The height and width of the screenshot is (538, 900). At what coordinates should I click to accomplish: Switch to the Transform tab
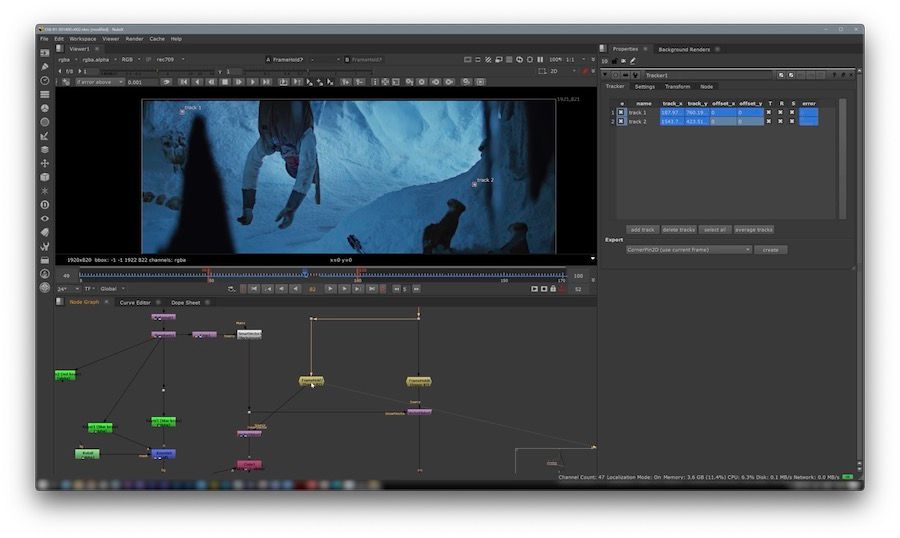677,87
